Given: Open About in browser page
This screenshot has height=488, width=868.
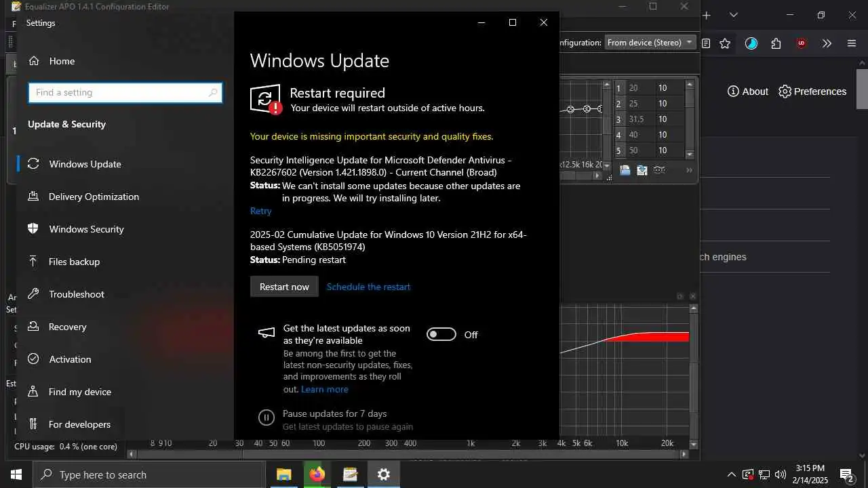Looking at the screenshot, I should click(x=748, y=91).
